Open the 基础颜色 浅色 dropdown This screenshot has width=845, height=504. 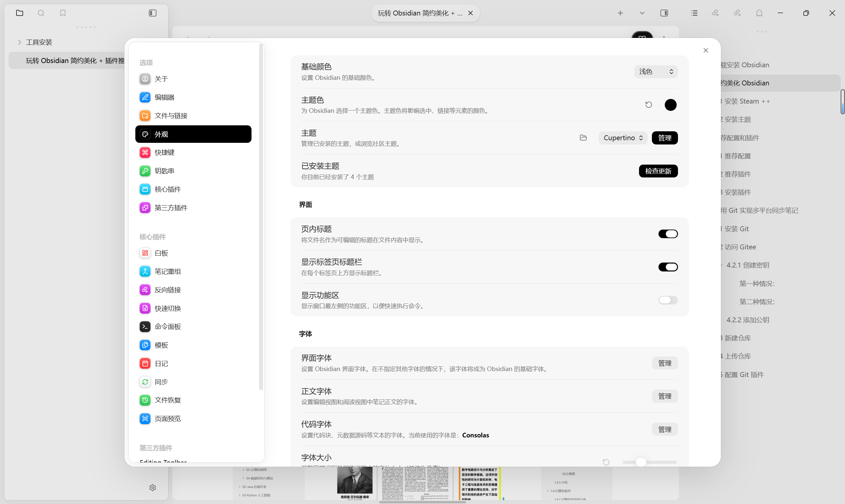pos(656,72)
